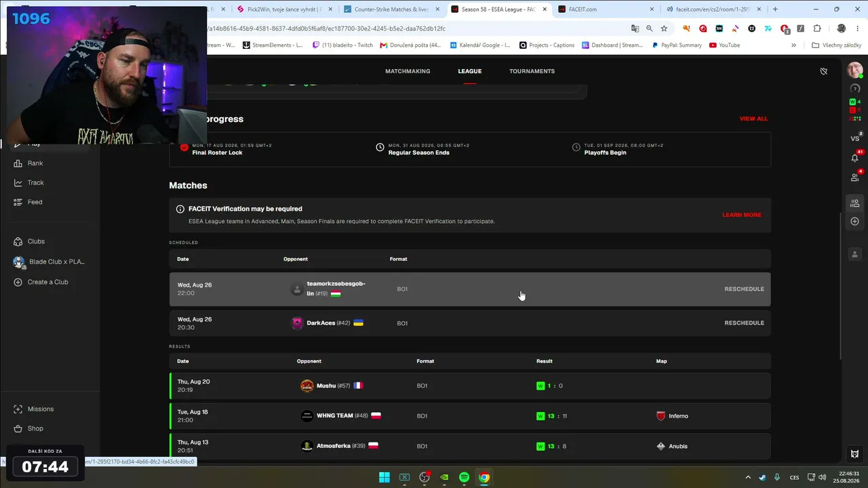Open the Chrome profile avatar
The height and width of the screenshot is (488, 868).
842,28
